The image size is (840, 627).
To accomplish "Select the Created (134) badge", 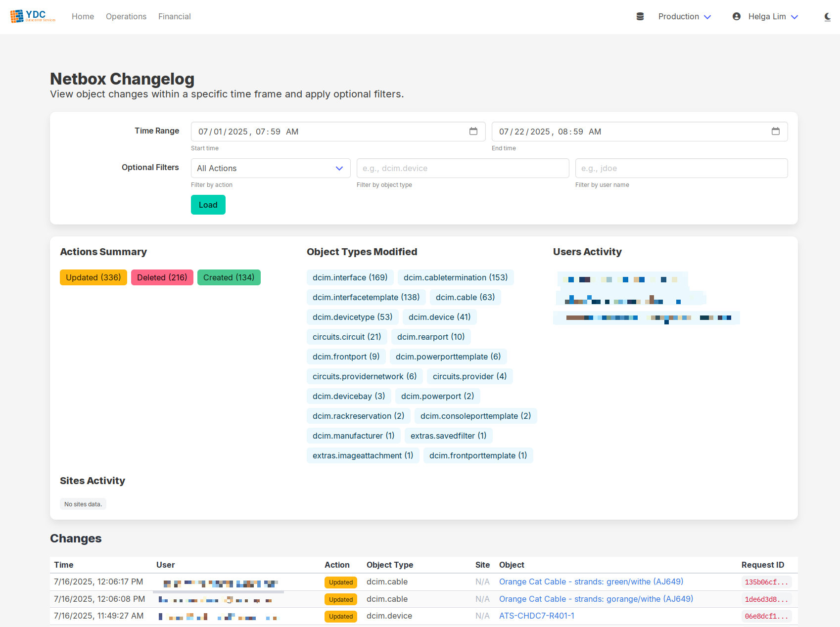I will (x=229, y=277).
